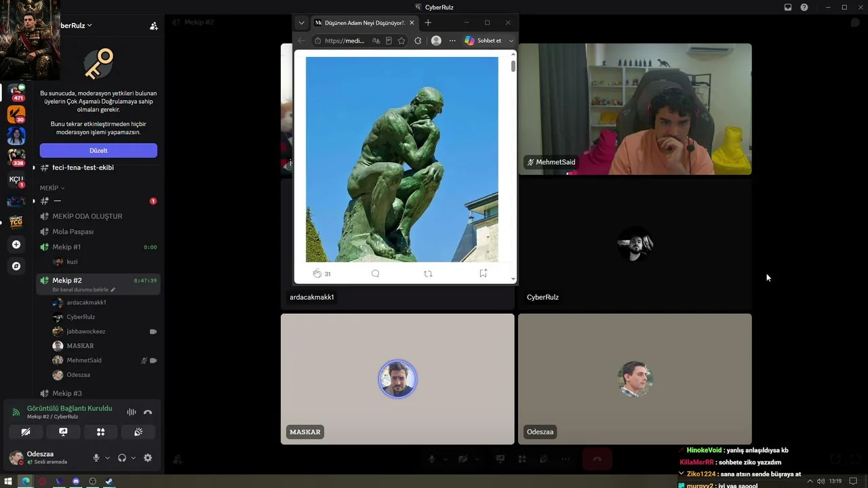Select the Düşünen Adam browser tab

tap(364, 22)
